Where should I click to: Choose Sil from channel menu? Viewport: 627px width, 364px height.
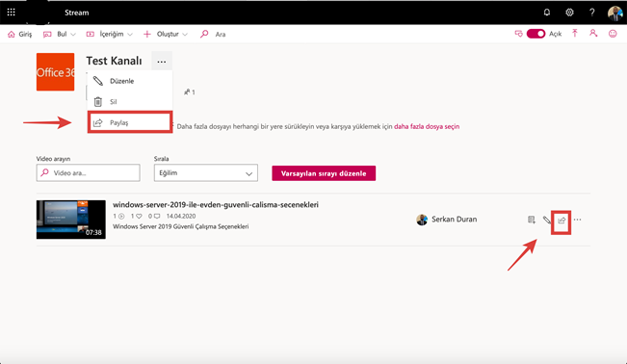click(x=130, y=102)
